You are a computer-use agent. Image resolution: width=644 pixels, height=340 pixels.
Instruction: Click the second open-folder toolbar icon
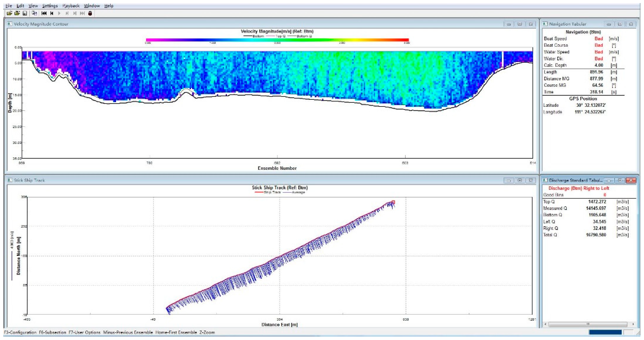[17, 13]
